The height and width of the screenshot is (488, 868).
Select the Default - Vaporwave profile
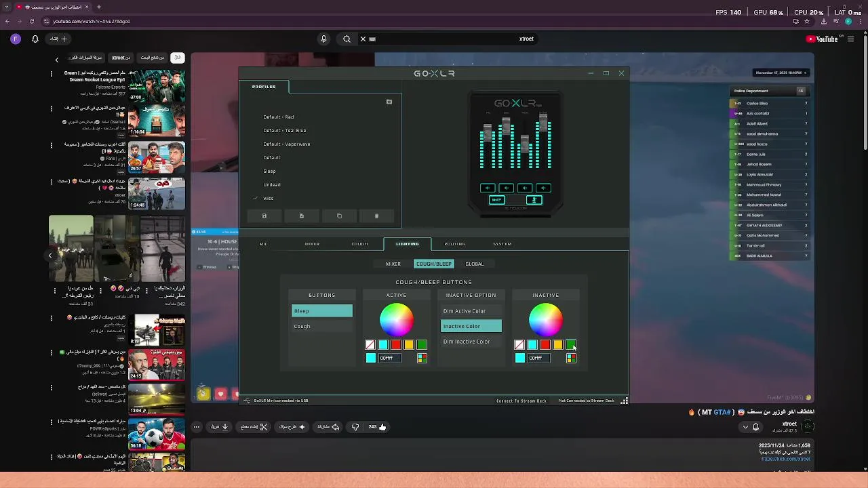tap(287, 144)
